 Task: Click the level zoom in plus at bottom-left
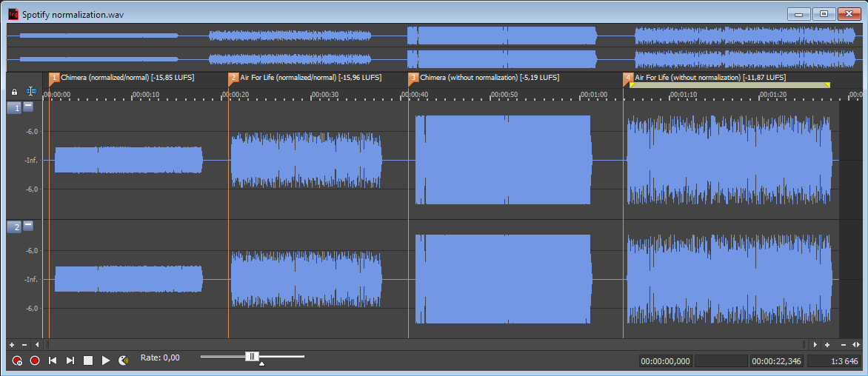(12, 344)
